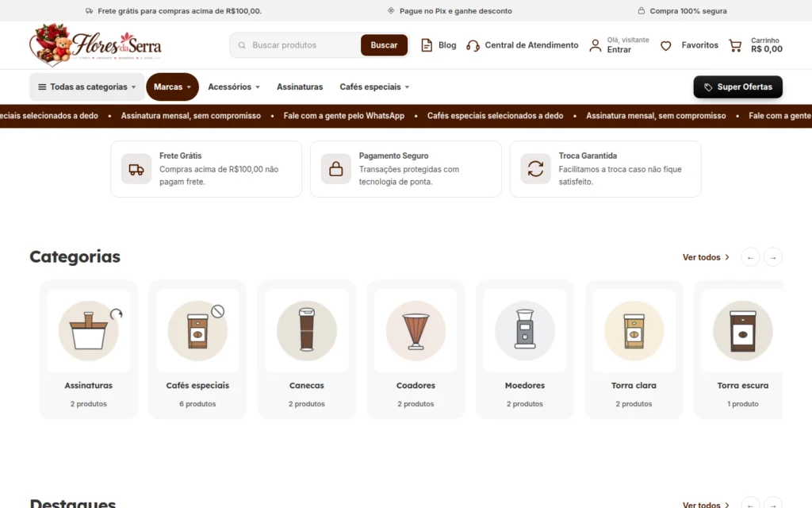The height and width of the screenshot is (508, 812).
Task: Click the magnifier icon in search box
Action: click(242, 45)
